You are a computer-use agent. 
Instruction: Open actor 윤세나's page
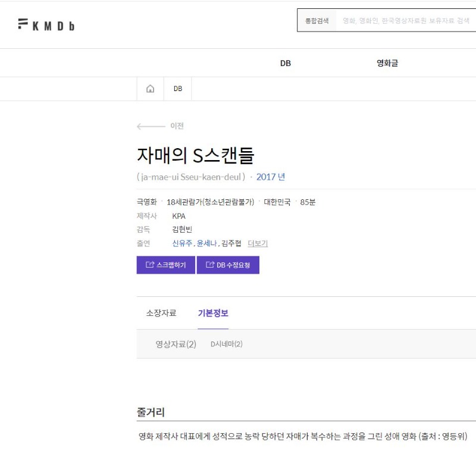tap(206, 243)
